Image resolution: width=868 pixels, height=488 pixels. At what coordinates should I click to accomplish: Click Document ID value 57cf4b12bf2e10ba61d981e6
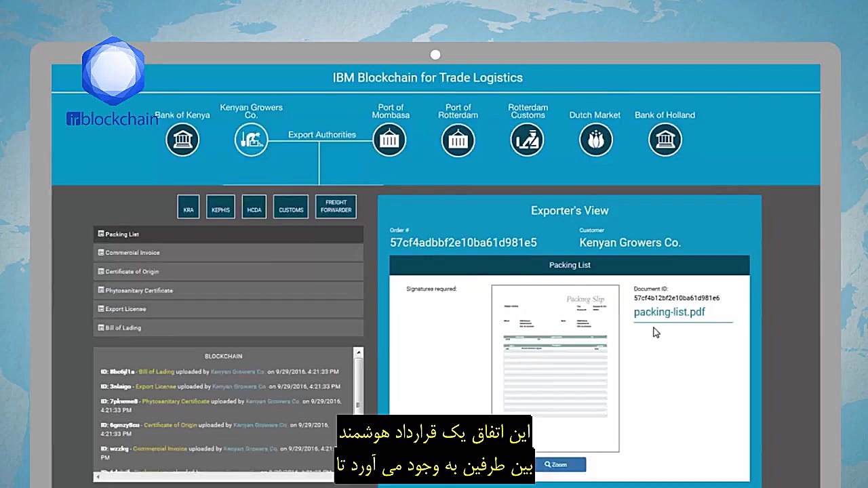click(x=677, y=298)
